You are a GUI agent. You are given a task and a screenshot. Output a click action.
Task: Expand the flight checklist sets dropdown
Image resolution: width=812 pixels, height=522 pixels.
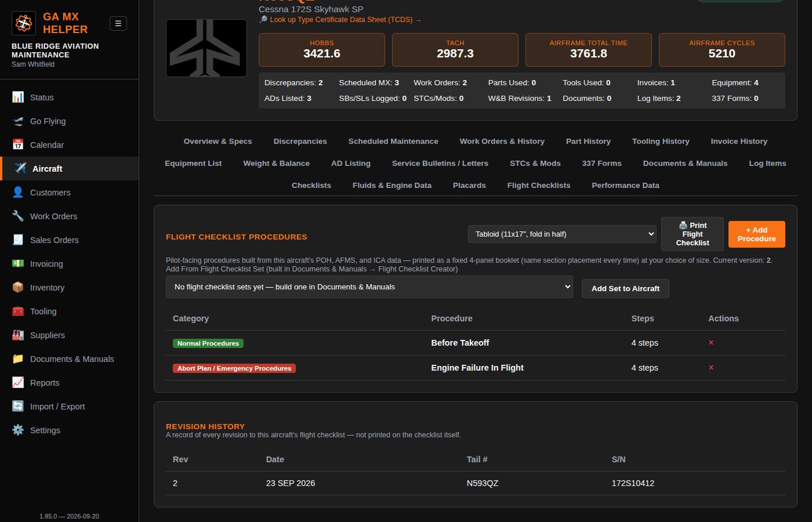369,287
